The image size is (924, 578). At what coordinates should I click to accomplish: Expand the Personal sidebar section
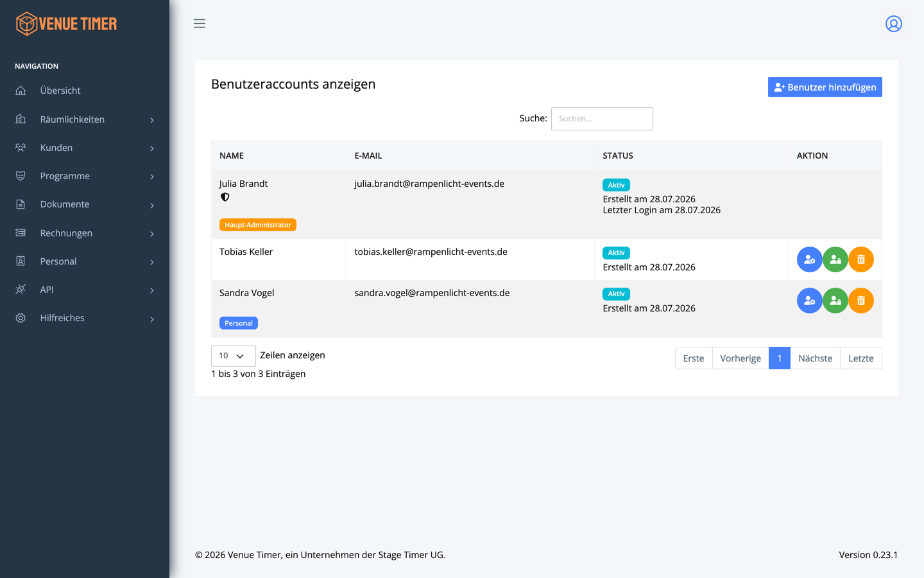tap(85, 261)
